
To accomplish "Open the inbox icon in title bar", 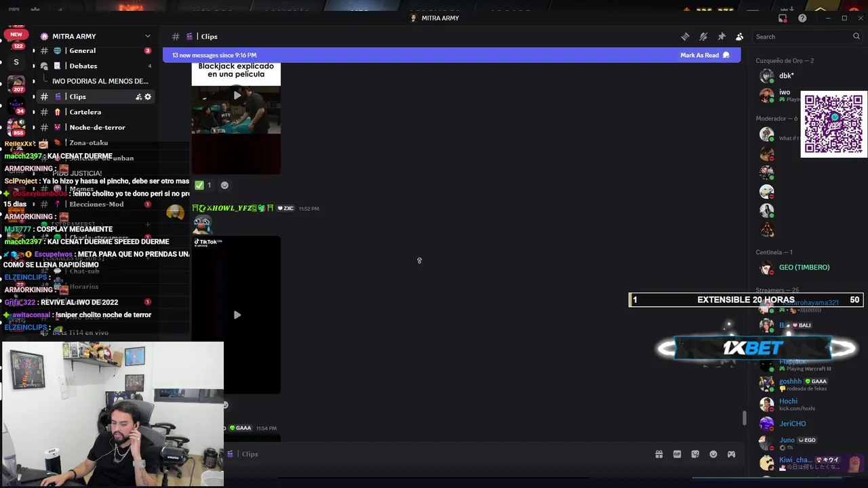I will (783, 18).
